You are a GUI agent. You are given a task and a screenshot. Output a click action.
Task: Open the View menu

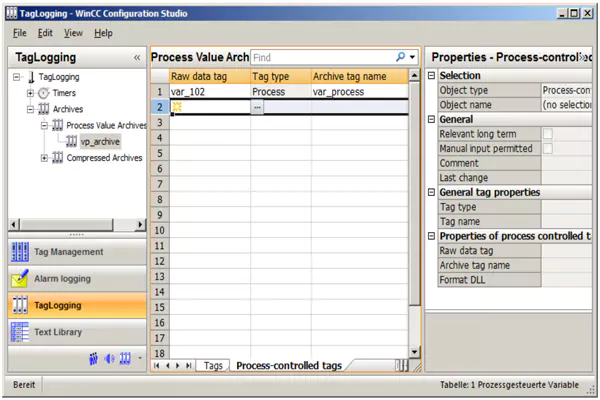[x=73, y=33]
